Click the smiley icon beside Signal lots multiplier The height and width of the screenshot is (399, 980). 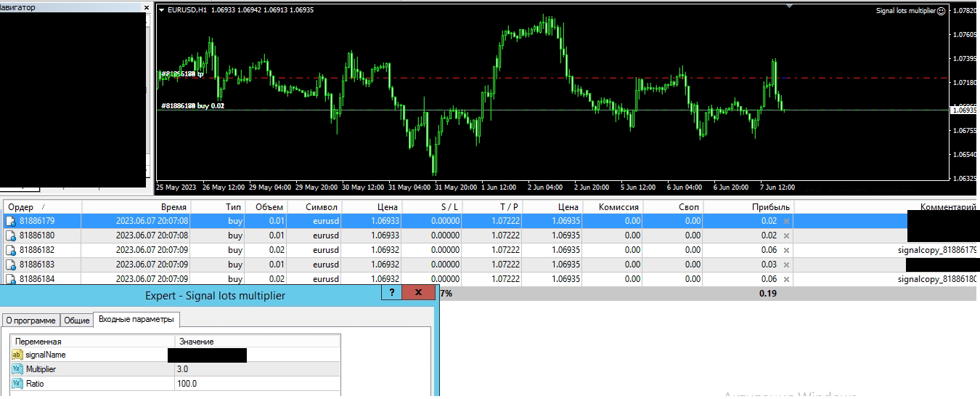(x=942, y=11)
